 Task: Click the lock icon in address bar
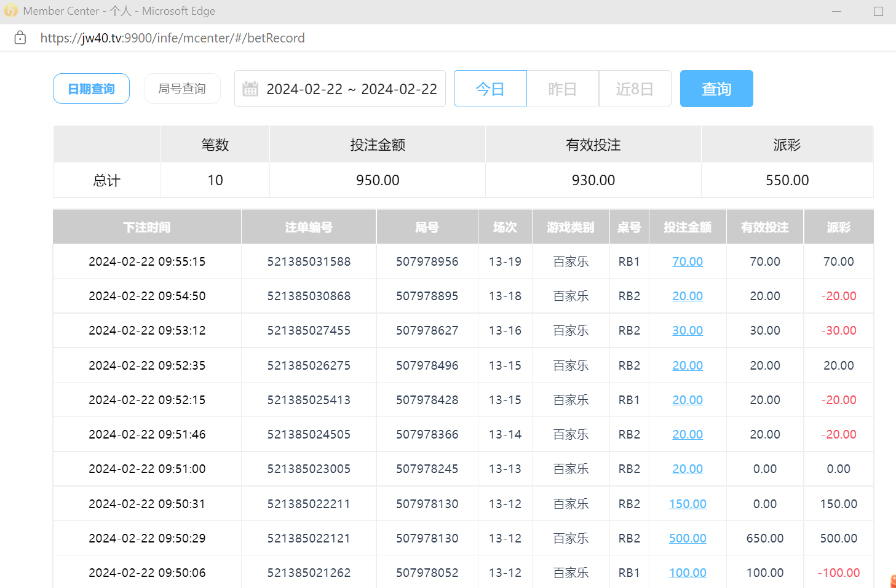(x=20, y=38)
